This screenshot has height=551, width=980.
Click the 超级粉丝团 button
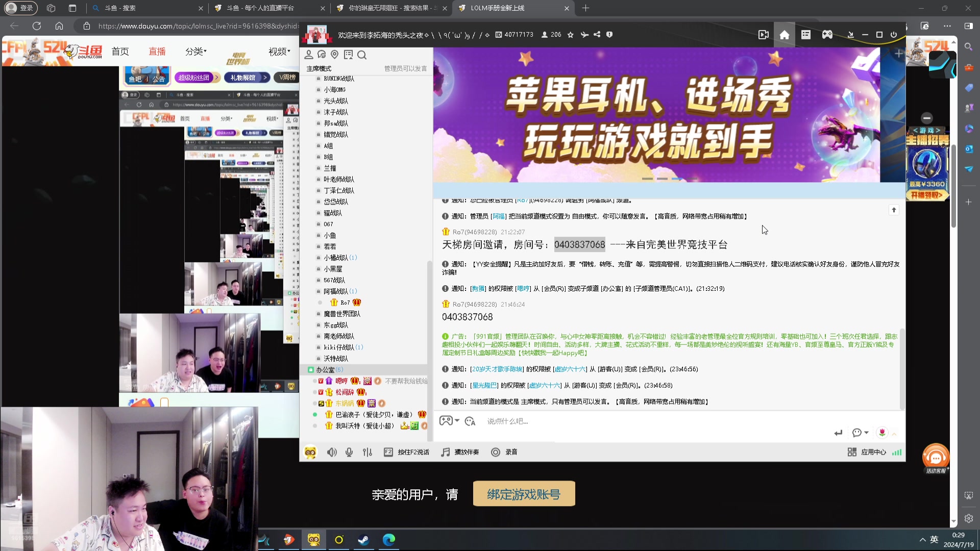(x=197, y=78)
